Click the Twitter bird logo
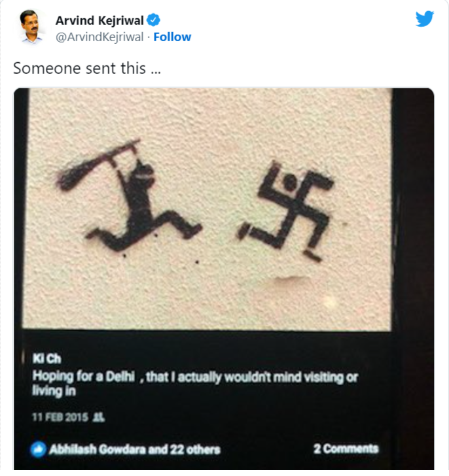 (424, 19)
